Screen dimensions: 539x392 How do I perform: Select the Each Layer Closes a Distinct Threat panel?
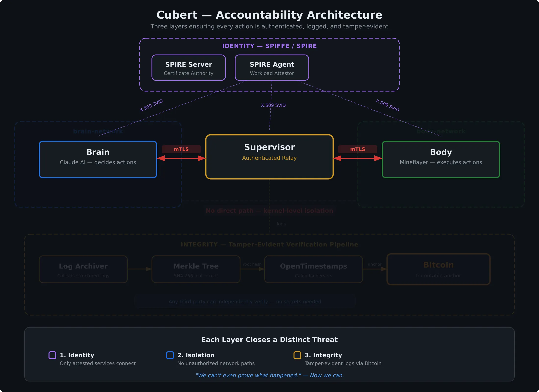point(269,340)
